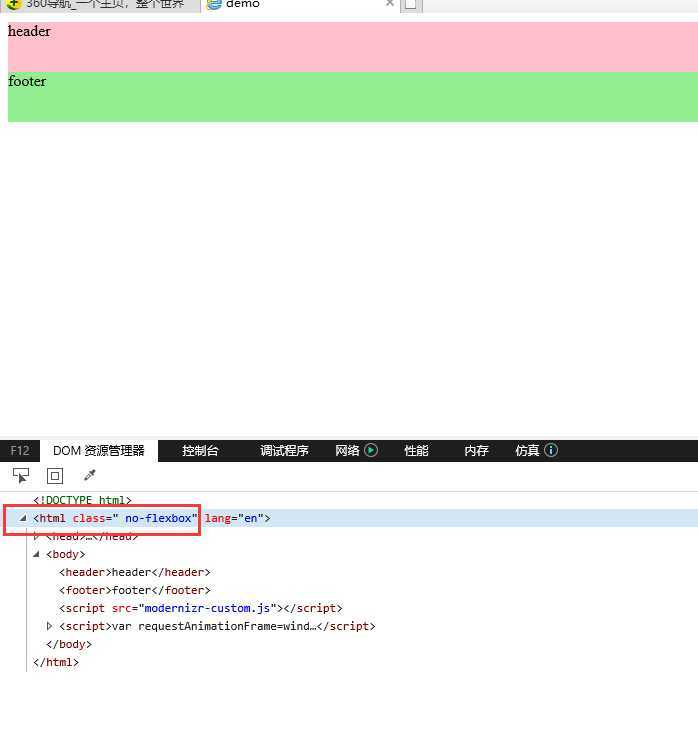The width and height of the screenshot is (698, 731).
Task: Select the opening body tag row
Action: pos(66,554)
